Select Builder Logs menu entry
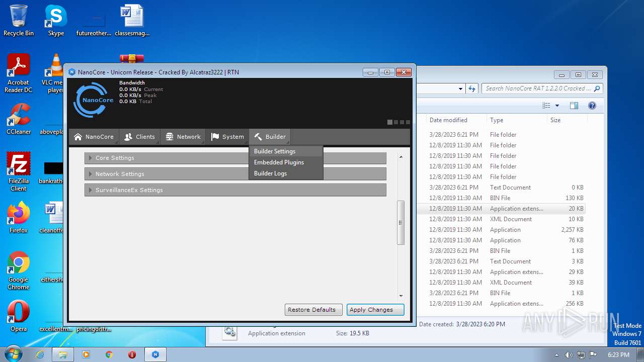Viewport: 644px width, 362px height. [286, 173]
